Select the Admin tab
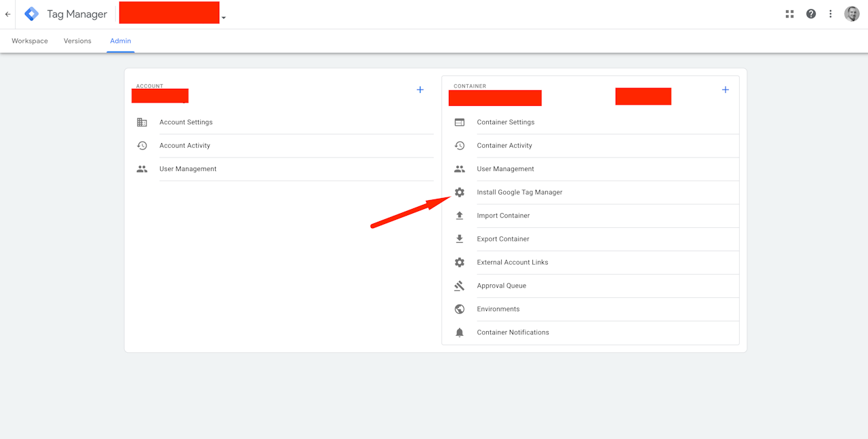 pyautogui.click(x=121, y=41)
